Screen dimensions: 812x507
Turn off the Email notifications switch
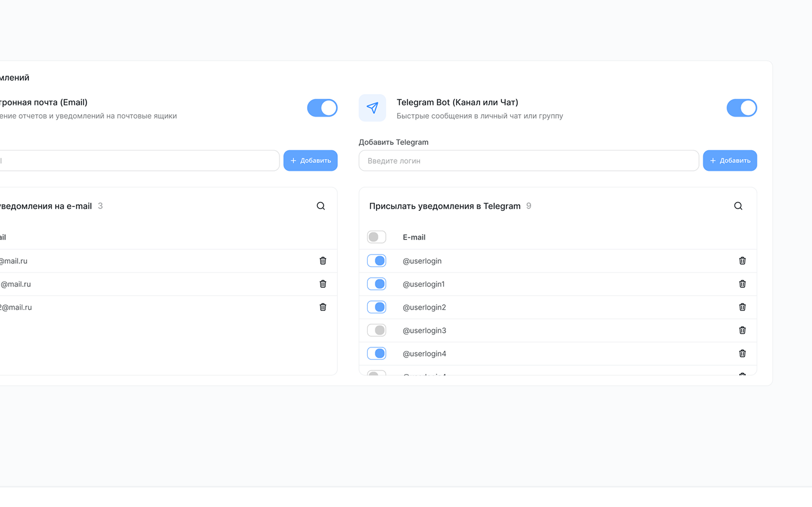[x=322, y=108]
